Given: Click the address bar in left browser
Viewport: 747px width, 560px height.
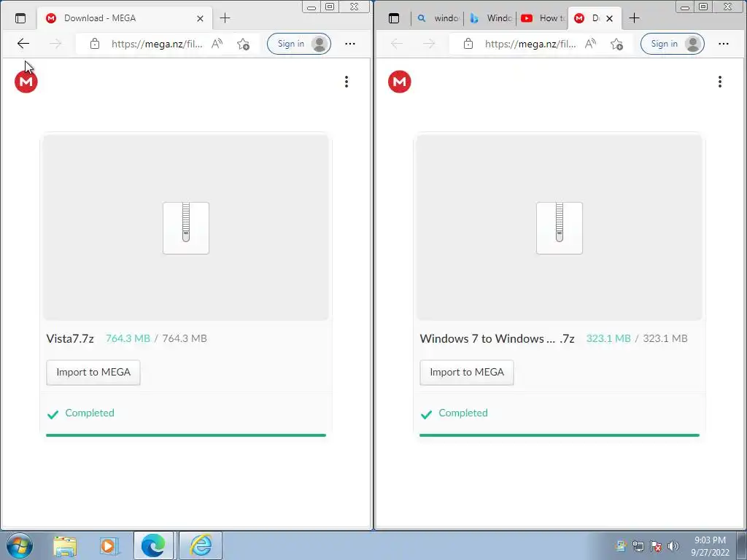Looking at the screenshot, I should click(x=157, y=44).
